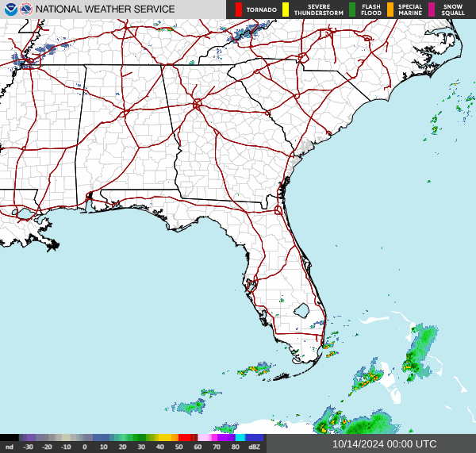Click the magenta Snow Squall legend swatch
The image size is (476, 453).
click(x=432, y=10)
